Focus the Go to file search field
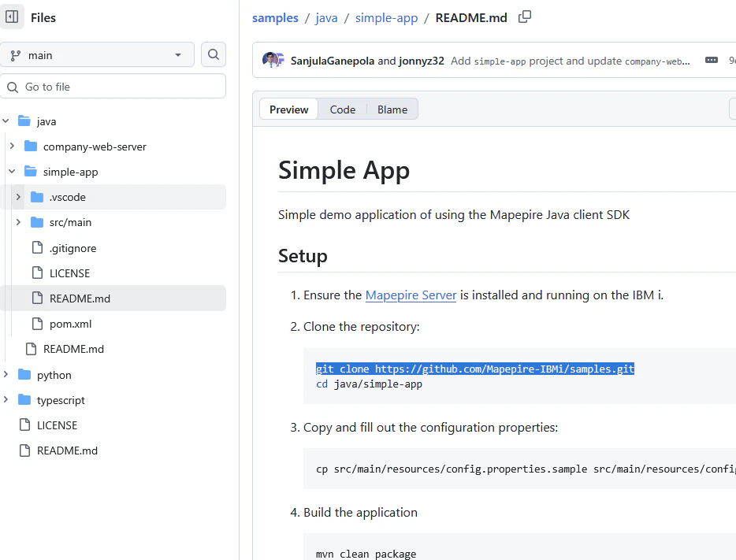Viewport: 736px width, 560px height. coord(113,87)
